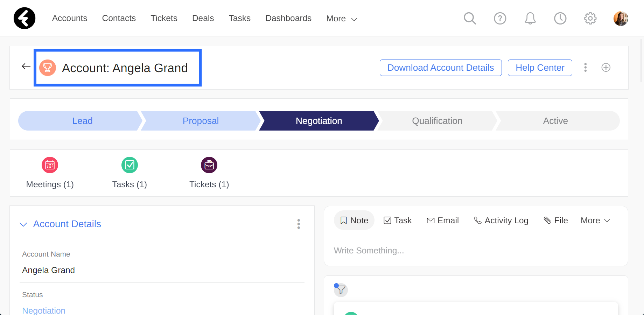This screenshot has width=644, height=315.
Task: Click the Write Something note field
Action: click(x=476, y=251)
